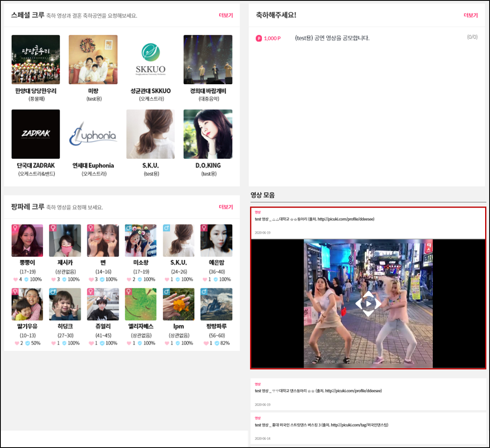Screen dimensions: 490x448
Task: Click the blue shield icon under 미소왕
Action: pos(140,280)
